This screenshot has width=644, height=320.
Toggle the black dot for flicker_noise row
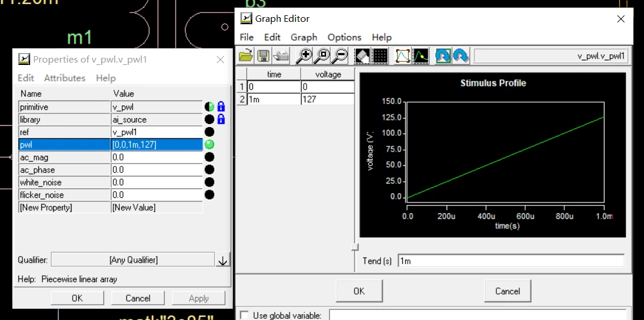[x=210, y=194]
